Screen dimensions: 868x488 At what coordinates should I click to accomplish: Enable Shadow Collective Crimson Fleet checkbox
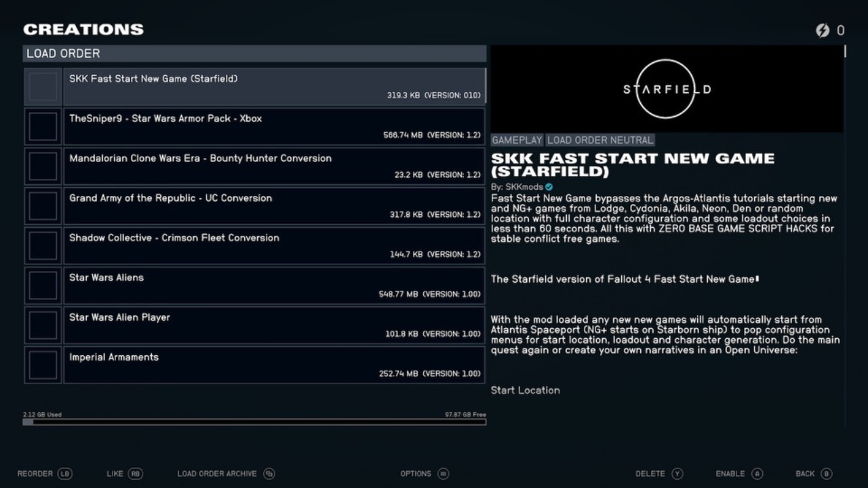pos(43,245)
